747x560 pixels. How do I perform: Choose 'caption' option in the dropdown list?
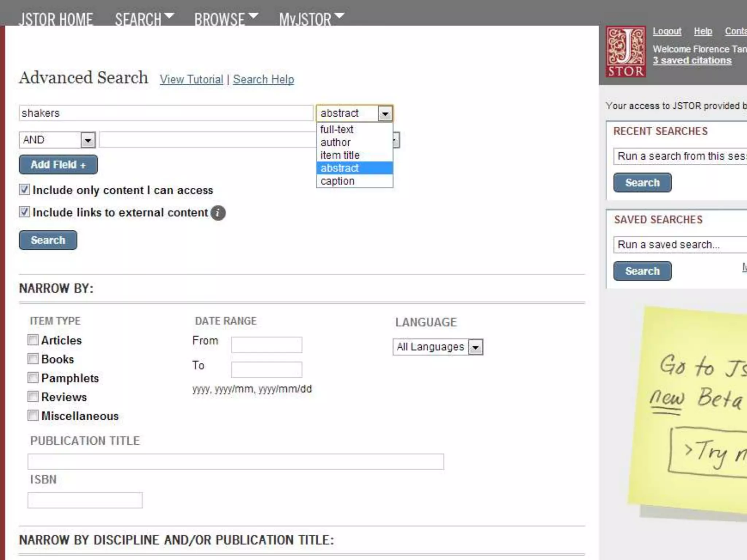337,181
